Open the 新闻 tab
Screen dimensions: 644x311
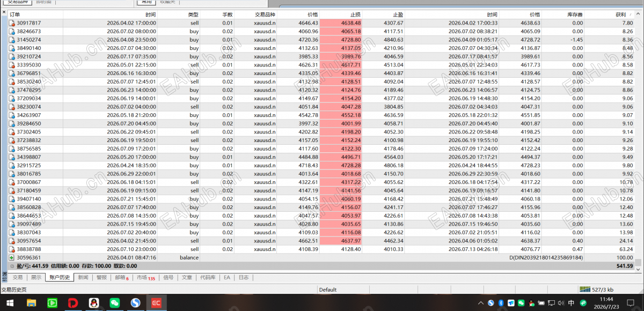click(83, 278)
